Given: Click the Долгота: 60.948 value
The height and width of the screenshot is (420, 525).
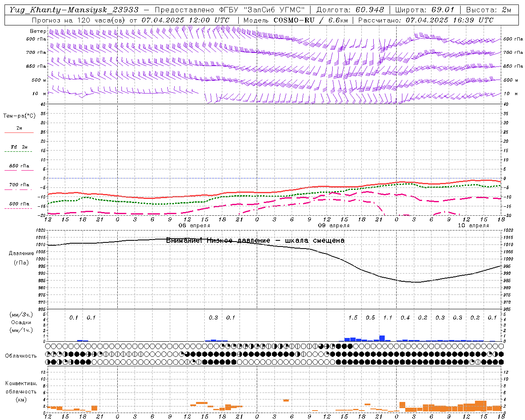Looking at the screenshot, I should (350, 10).
